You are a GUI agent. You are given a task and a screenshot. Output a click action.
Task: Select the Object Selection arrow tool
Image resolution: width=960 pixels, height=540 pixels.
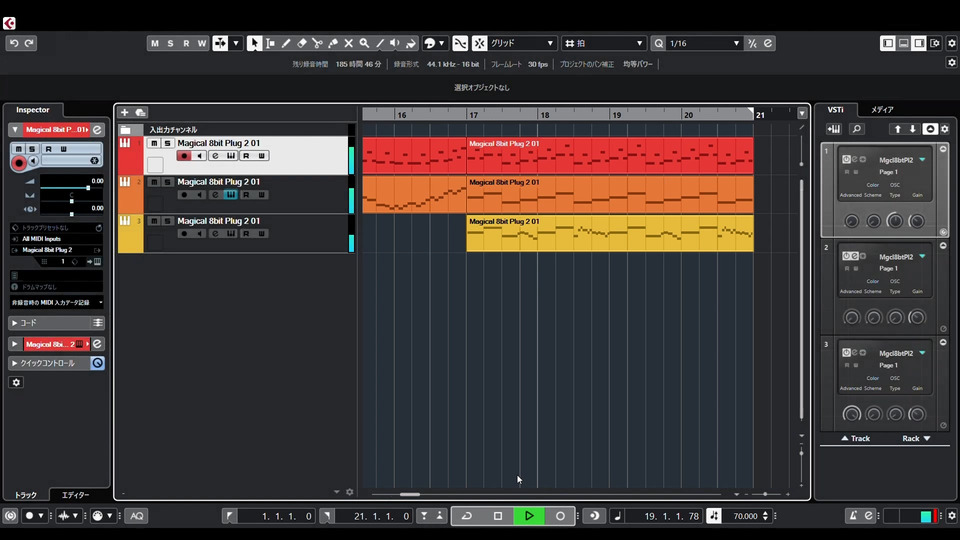coord(253,43)
